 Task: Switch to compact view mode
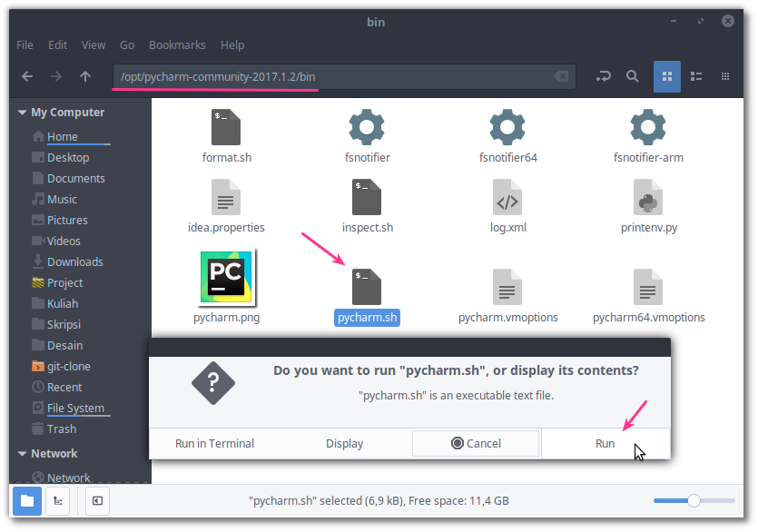click(x=724, y=76)
